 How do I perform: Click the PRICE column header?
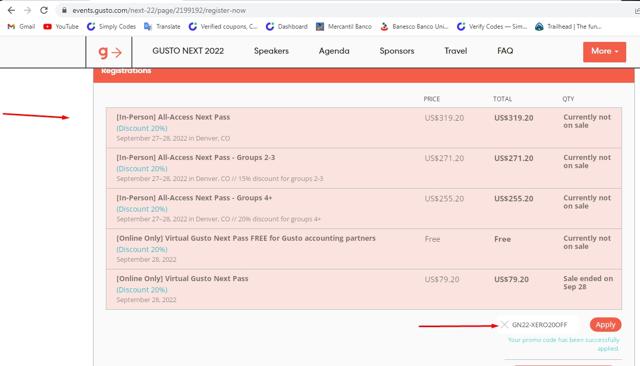point(431,99)
